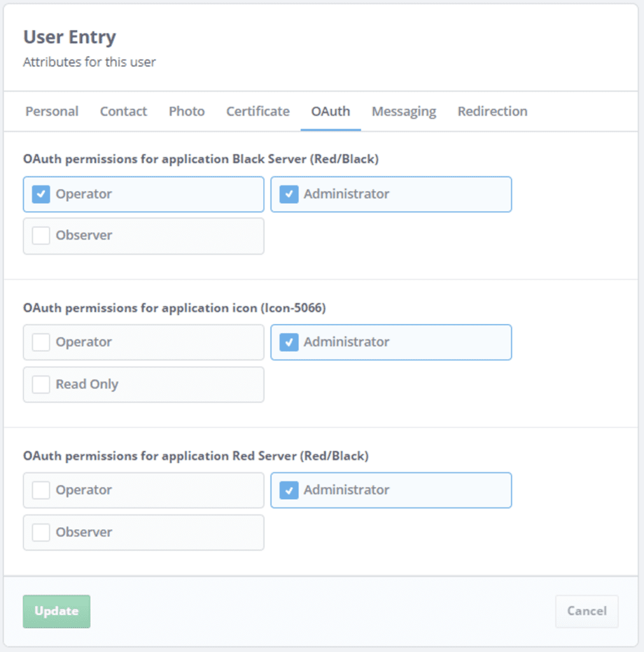
Task: Open the Personal tab
Action: (52, 111)
